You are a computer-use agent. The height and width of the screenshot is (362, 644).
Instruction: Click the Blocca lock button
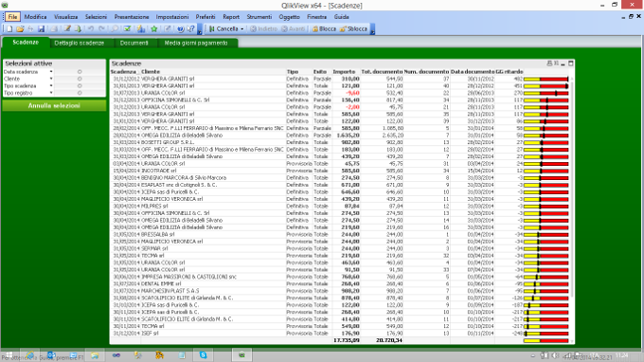click(324, 28)
